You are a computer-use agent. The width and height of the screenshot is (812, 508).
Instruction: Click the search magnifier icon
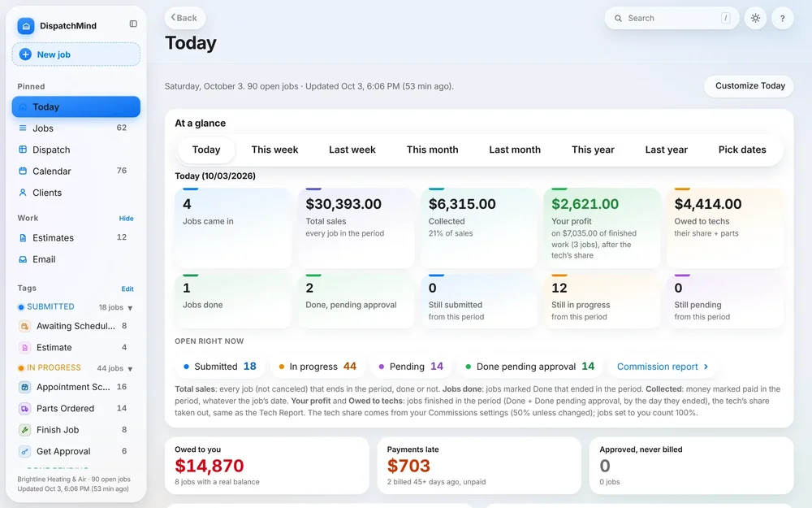(618, 18)
